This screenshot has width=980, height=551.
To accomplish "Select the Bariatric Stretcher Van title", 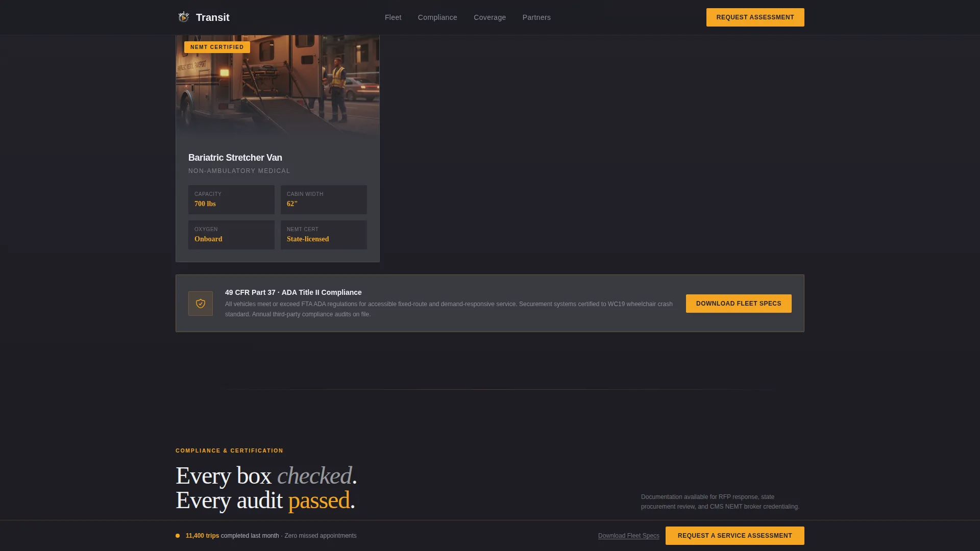I will tap(235, 158).
